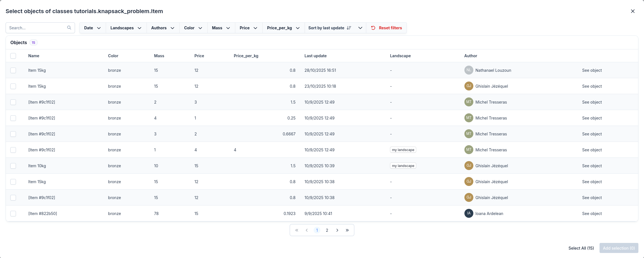Click Ioana Ardelean's avatar icon

[469, 213]
